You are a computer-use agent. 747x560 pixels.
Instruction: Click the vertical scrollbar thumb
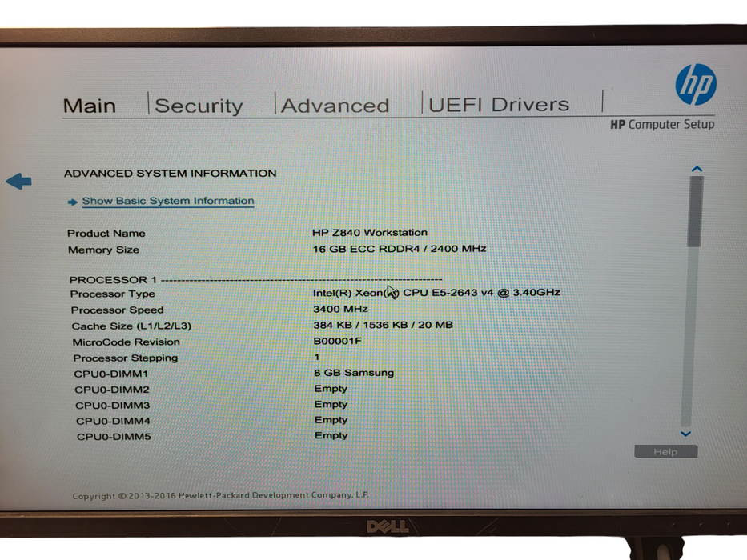(695, 211)
